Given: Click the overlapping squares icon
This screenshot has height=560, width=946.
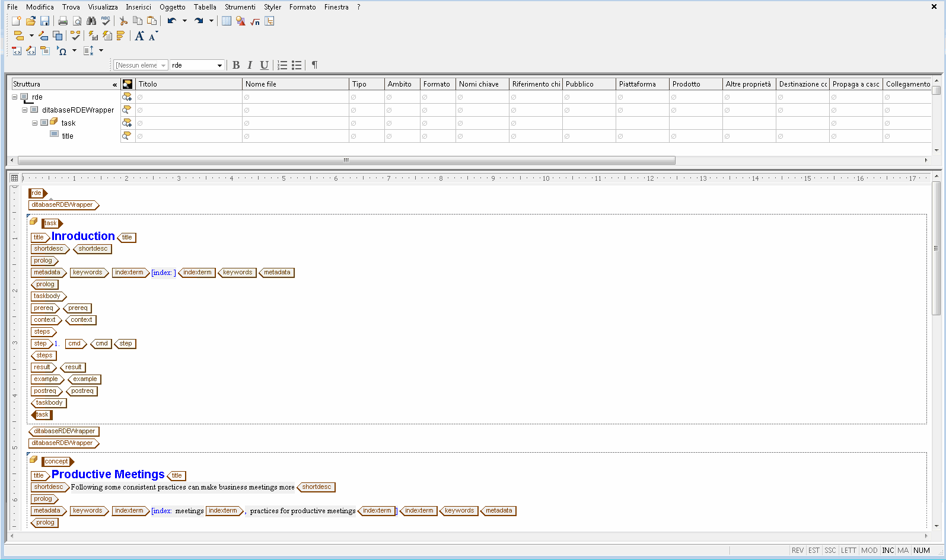Looking at the screenshot, I should (x=58, y=36).
